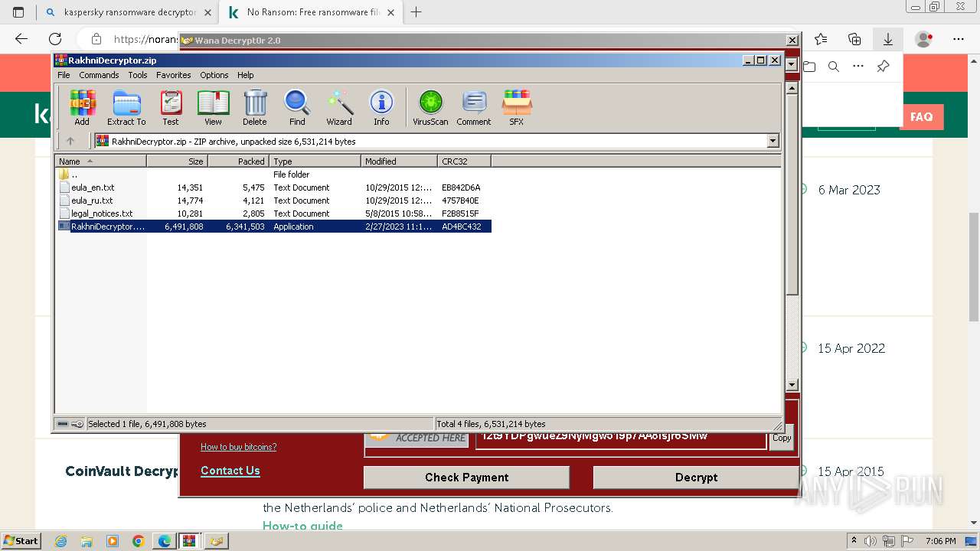Click the Info toolbar icon
980x551 pixels.
381,107
